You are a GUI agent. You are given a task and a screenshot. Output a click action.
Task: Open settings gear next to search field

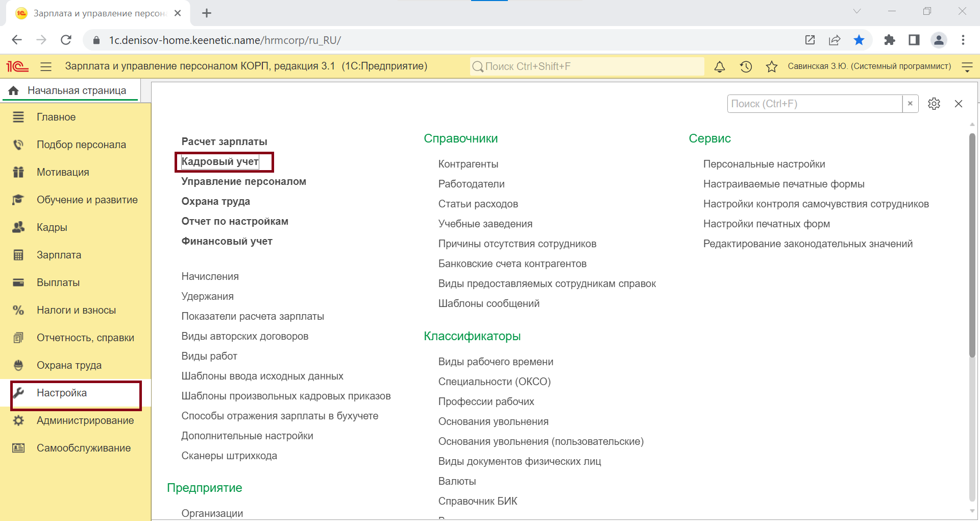click(934, 104)
